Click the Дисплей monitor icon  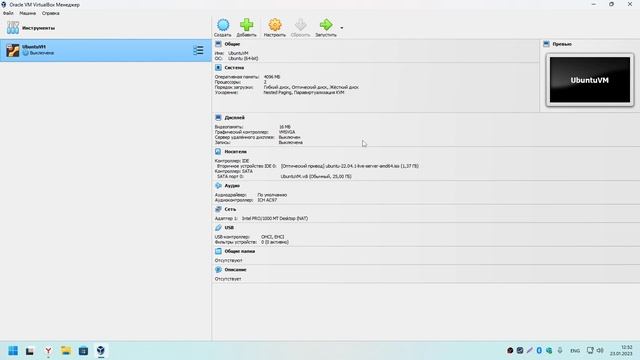pos(218,117)
